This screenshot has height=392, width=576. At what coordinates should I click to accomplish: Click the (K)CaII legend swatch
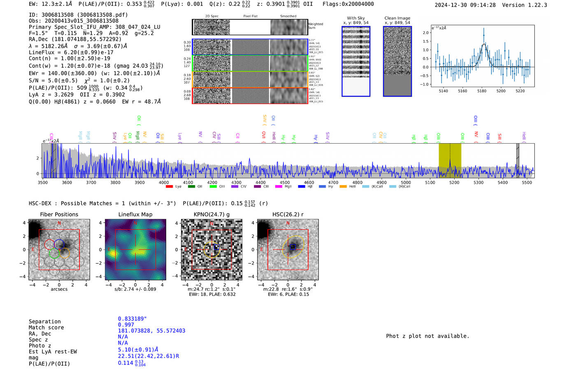click(366, 187)
